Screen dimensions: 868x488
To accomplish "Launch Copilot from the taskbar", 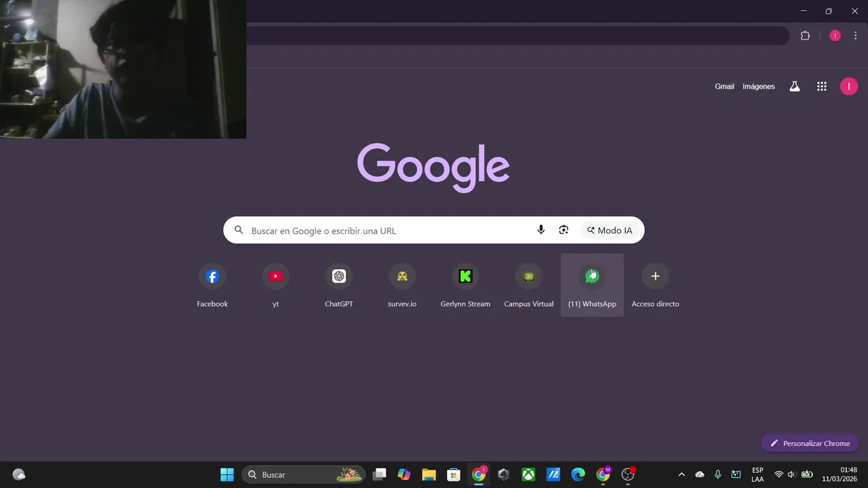I will coord(404,474).
